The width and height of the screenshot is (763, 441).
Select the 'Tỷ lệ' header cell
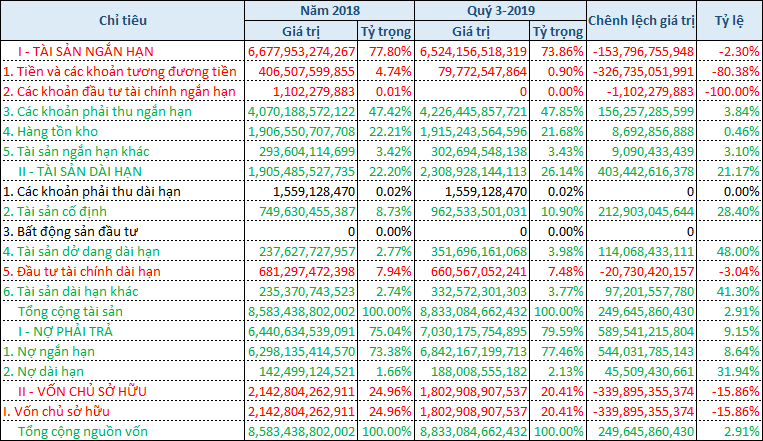coord(729,20)
